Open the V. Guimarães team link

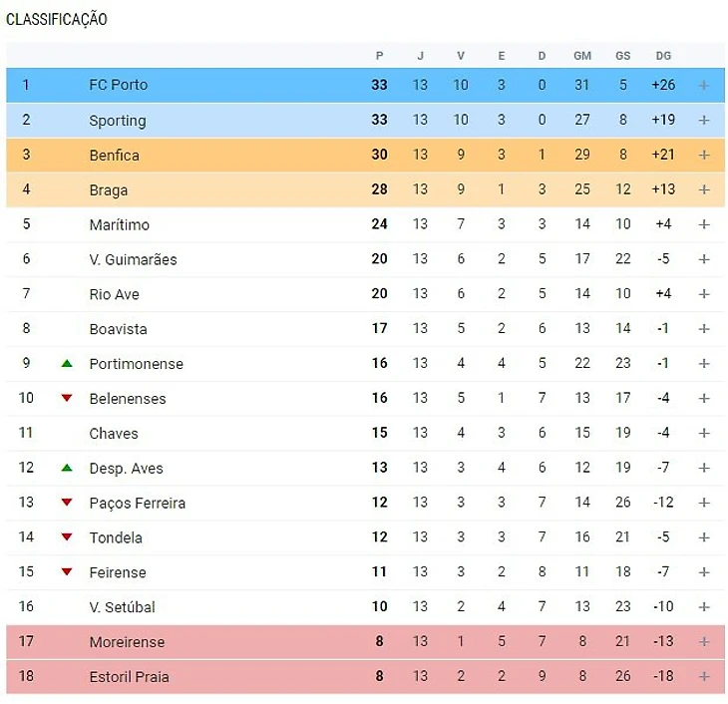tap(133, 259)
